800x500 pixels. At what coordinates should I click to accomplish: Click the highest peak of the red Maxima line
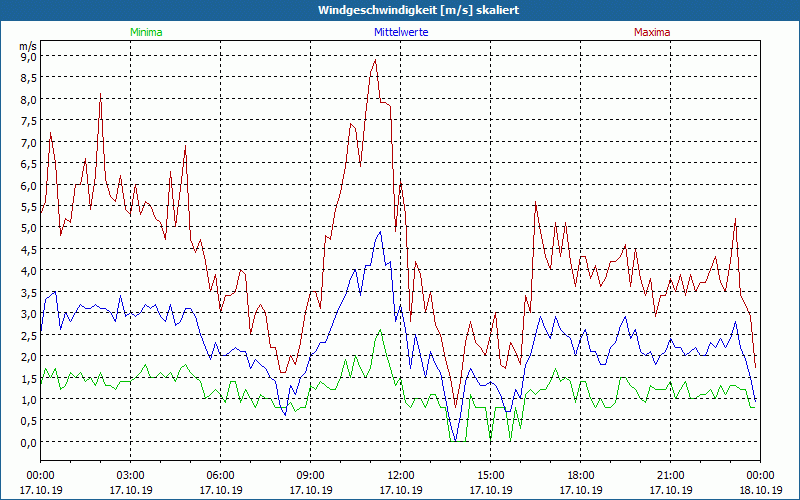[375, 60]
